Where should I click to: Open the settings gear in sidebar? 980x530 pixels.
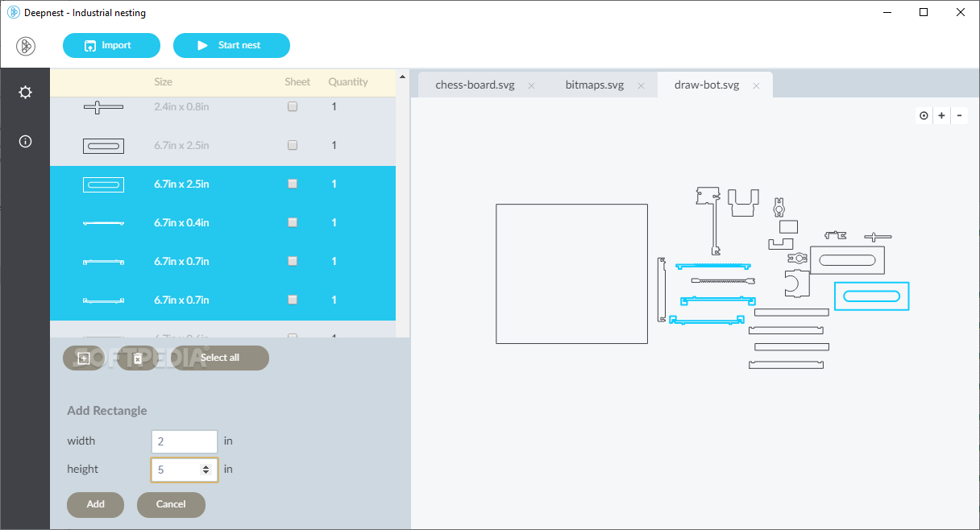26,93
